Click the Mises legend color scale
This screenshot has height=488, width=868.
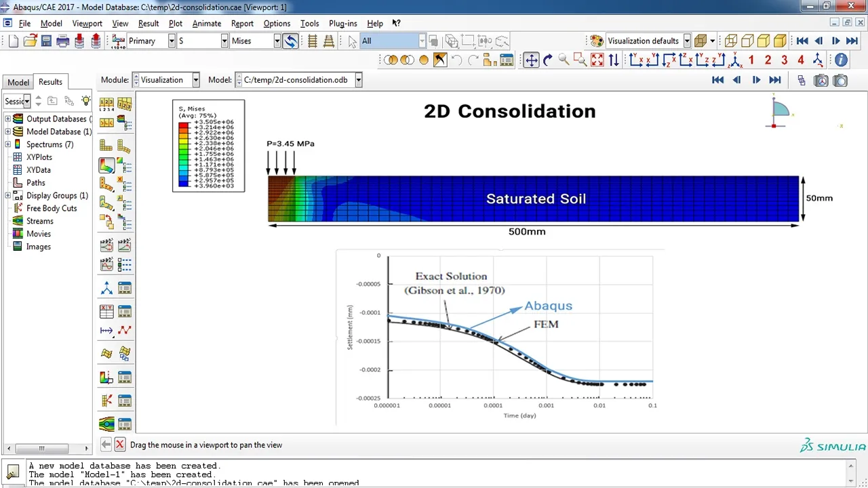click(x=185, y=154)
